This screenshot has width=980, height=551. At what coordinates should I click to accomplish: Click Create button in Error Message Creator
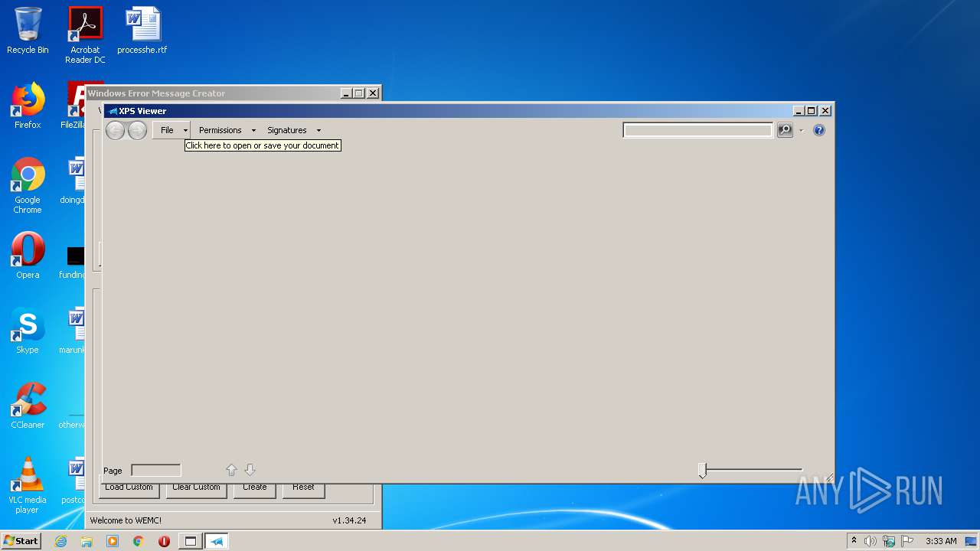(255, 490)
